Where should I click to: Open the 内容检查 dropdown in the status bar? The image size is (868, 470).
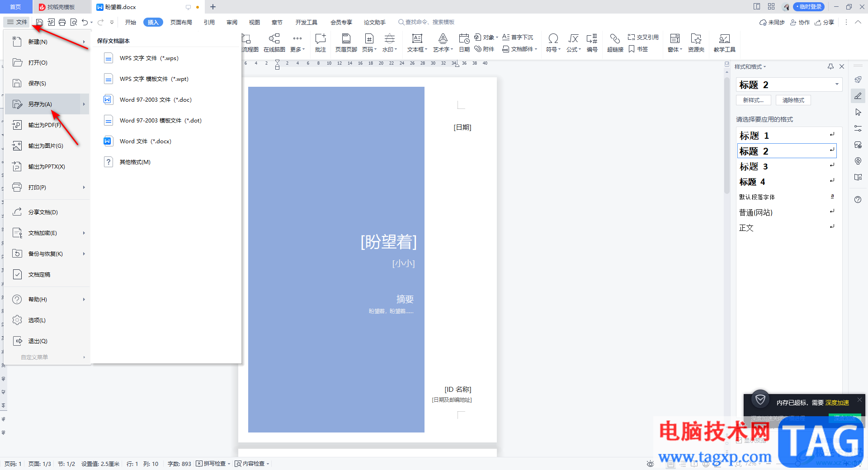[x=268, y=464]
